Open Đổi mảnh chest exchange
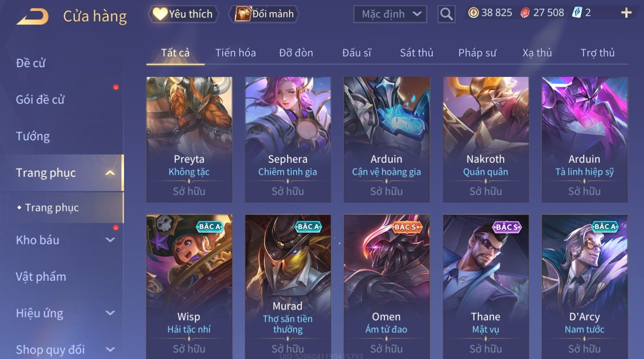This screenshot has width=644, height=359. coord(264,14)
